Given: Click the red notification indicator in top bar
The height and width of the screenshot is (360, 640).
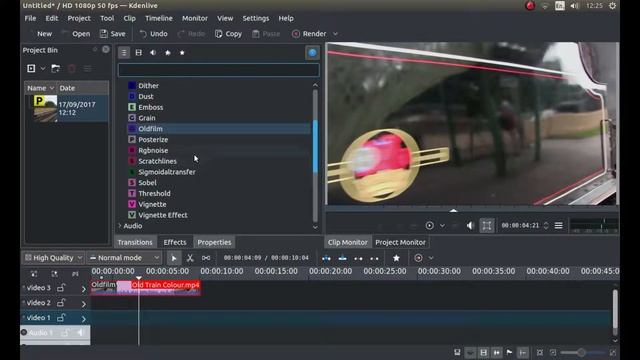Looking at the screenshot, I should tap(530, 6).
